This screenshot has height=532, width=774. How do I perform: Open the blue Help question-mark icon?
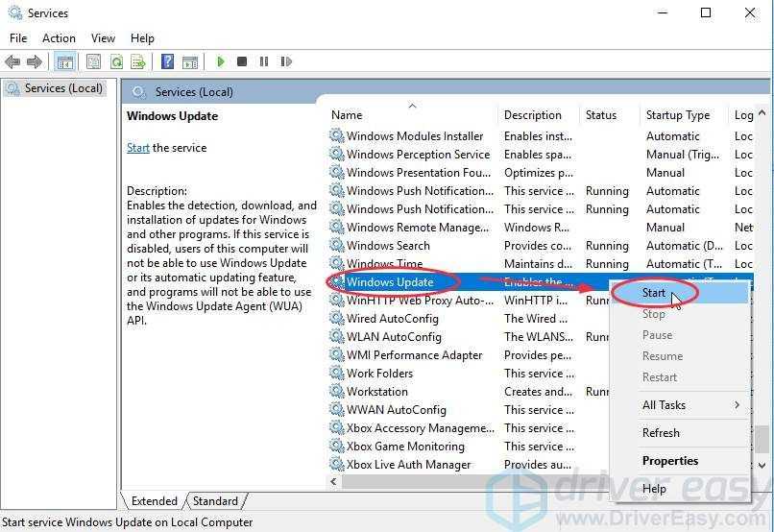[x=168, y=61]
